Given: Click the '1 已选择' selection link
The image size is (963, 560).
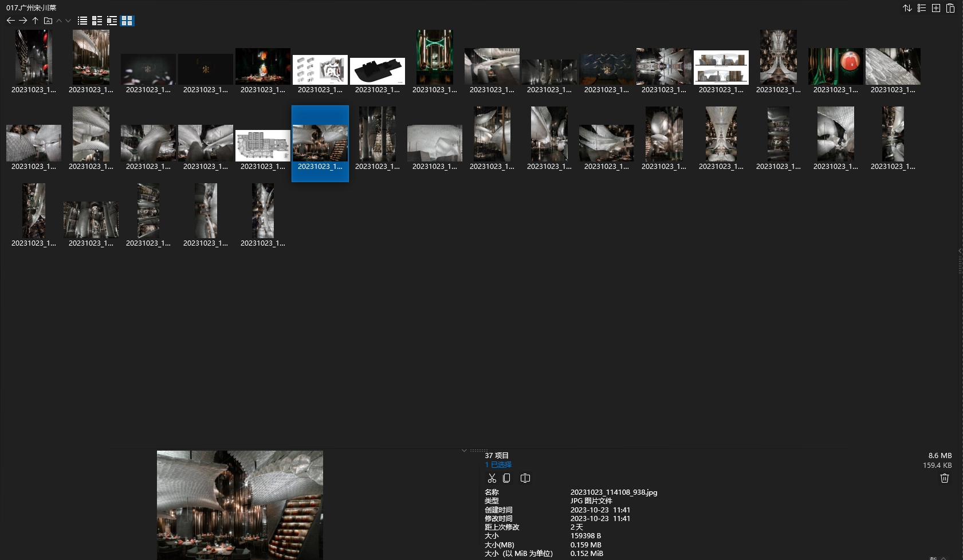Looking at the screenshot, I should (498, 464).
